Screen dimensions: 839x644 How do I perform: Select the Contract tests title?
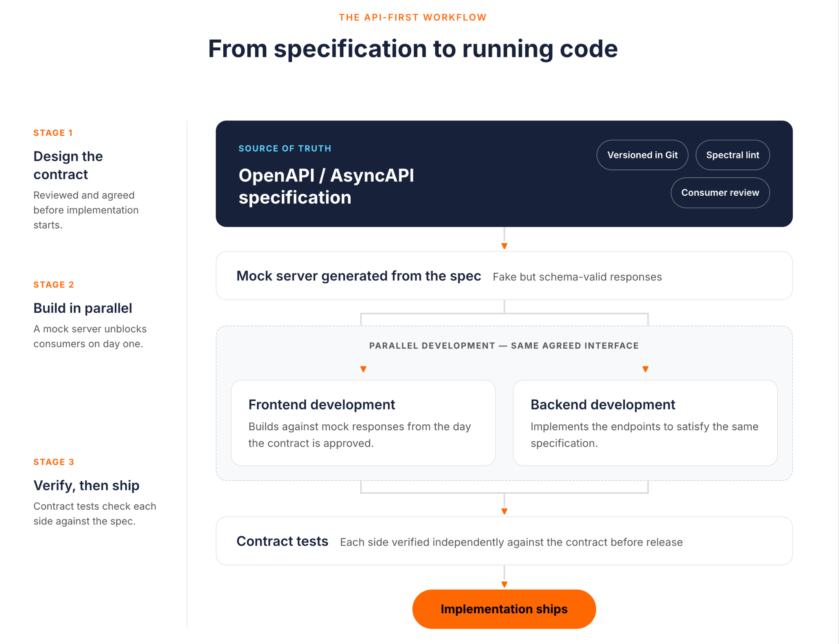[282, 541]
